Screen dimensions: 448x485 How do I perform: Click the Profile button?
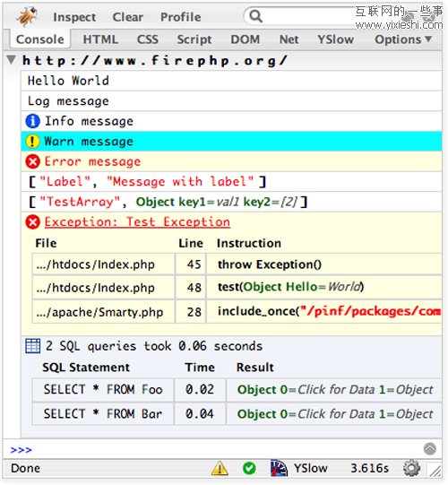click(x=181, y=17)
